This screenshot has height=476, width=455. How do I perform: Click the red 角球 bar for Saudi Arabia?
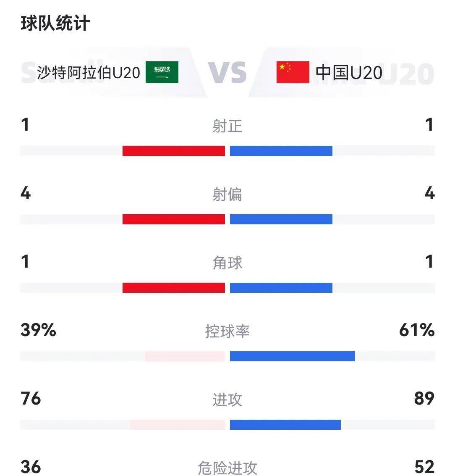coord(173,288)
